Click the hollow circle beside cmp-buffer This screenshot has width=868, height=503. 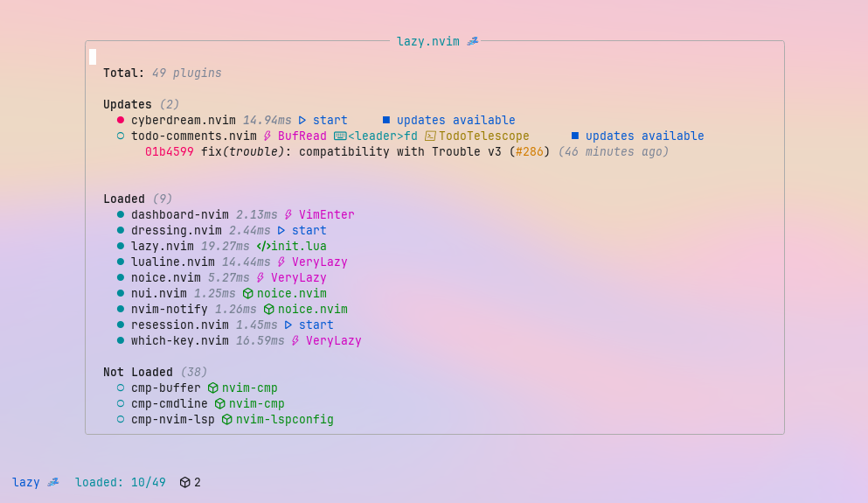(x=120, y=388)
